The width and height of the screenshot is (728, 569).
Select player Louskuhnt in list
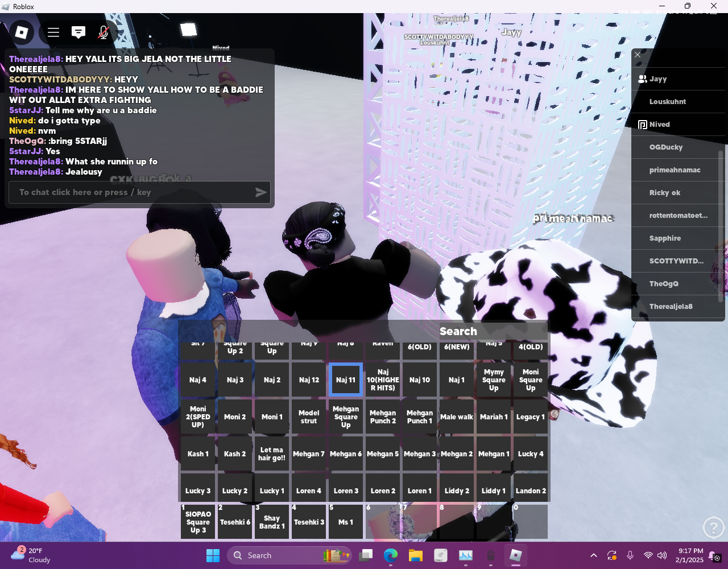pyautogui.click(x=678, y=102)
